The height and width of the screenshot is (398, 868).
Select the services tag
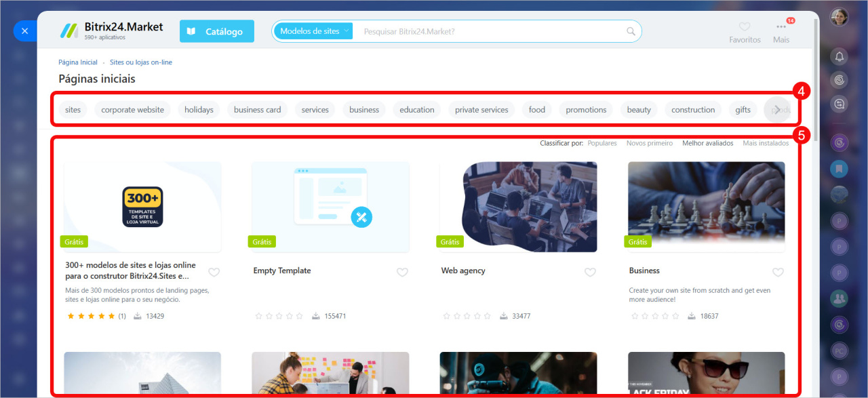(x=315, y=110)
